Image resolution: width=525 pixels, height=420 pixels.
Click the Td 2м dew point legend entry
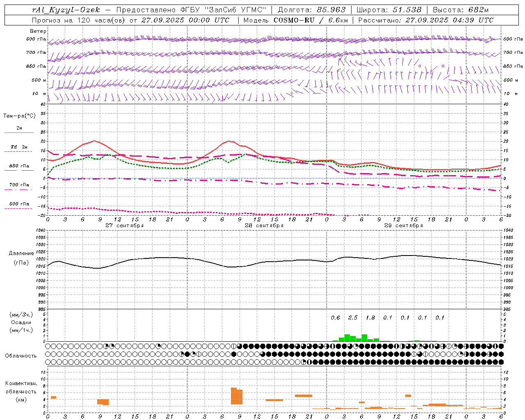[x=19, y=147]
